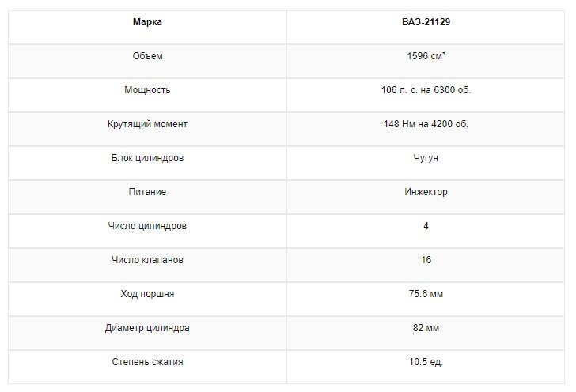Click the "Объем" row label

click(147, 56)
